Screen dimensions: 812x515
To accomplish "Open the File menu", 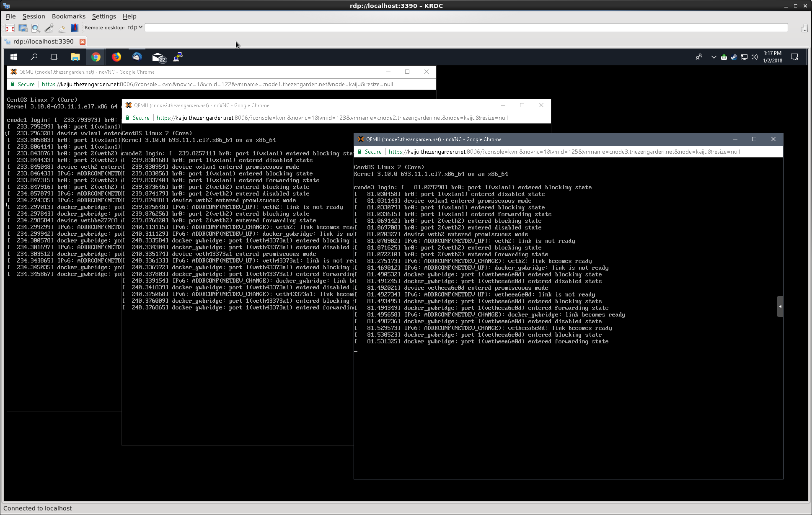I will point(10,16).
